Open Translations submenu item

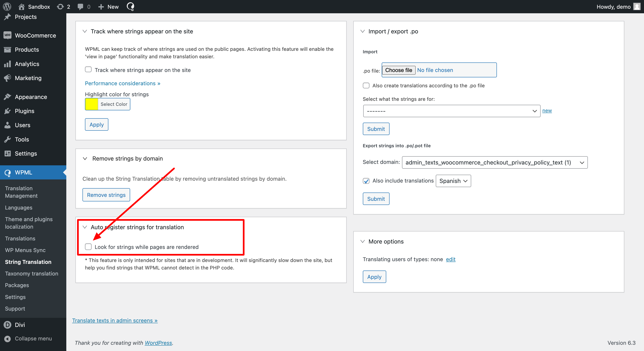(x=20, y=238)
